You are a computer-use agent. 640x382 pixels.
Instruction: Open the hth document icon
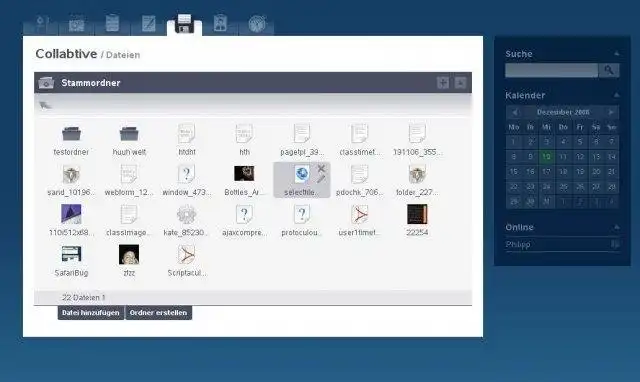(x=244, y=133)
